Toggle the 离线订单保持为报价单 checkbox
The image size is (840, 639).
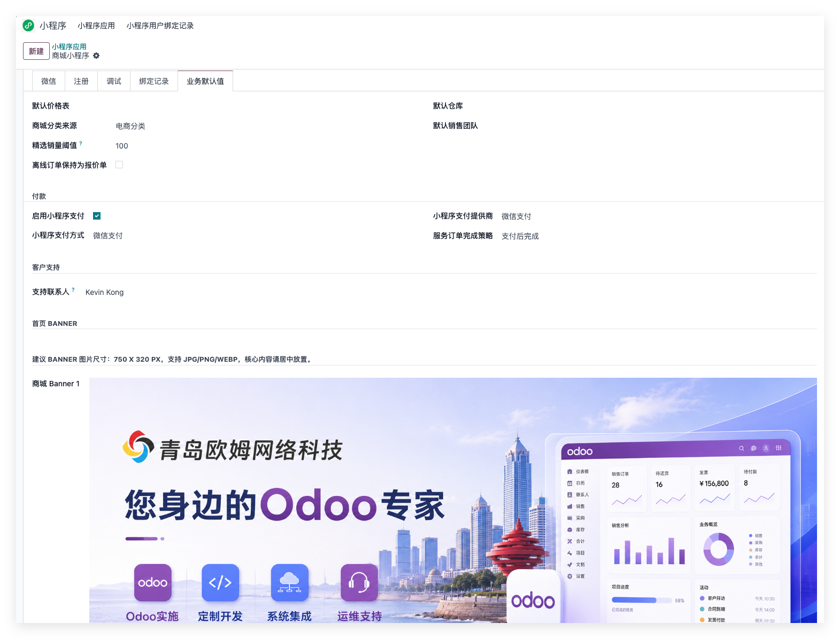point(119,165)
